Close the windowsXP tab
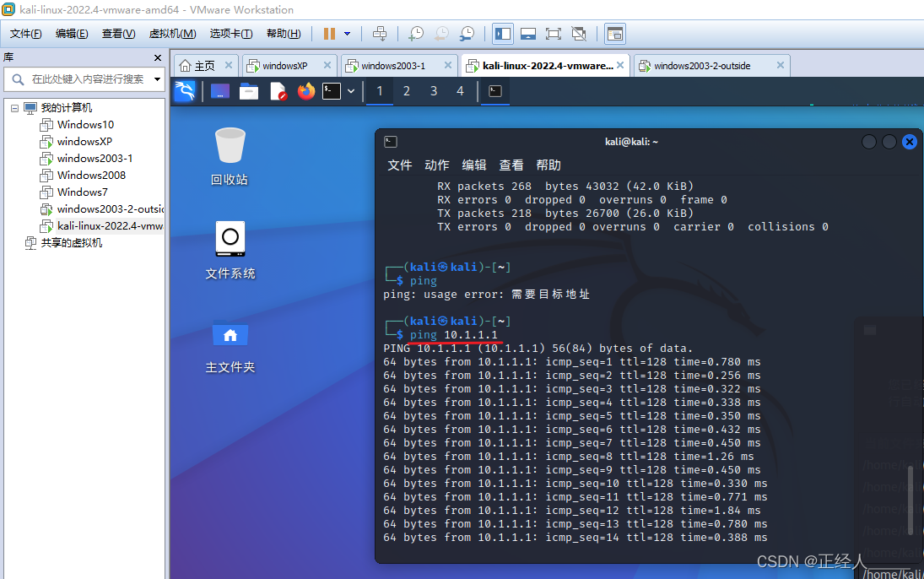Viewport: 924px width, 579px height. pos(327,65)
